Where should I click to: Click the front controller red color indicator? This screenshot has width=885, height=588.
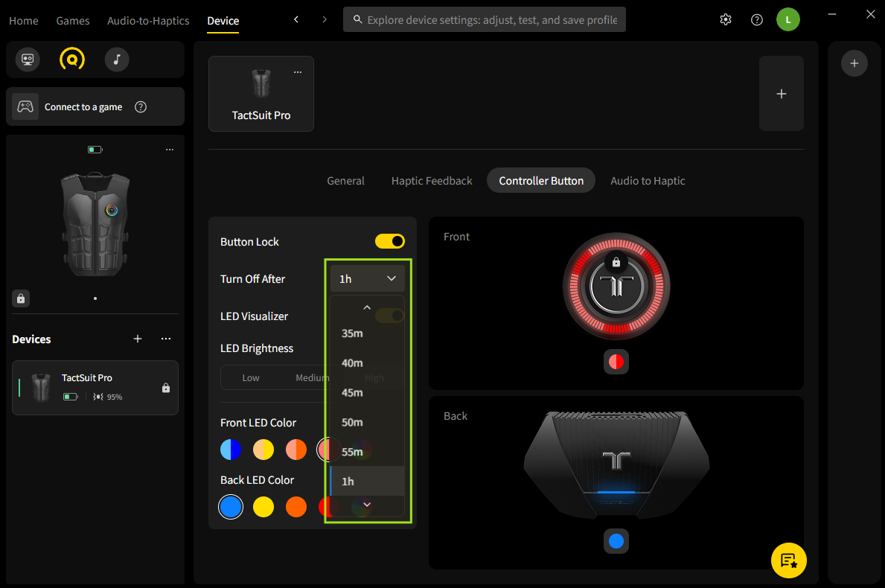(616, 362)
